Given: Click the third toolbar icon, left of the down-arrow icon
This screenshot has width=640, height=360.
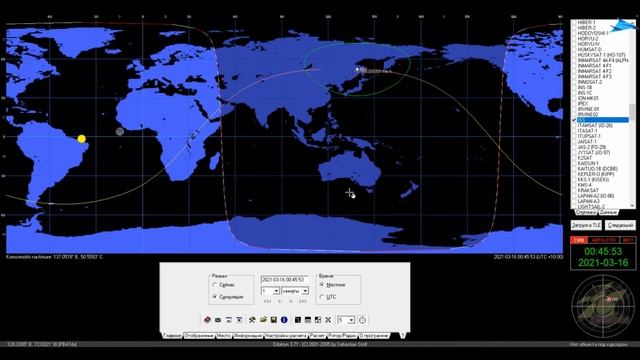Looking at the screenshot, I should 229,320.
